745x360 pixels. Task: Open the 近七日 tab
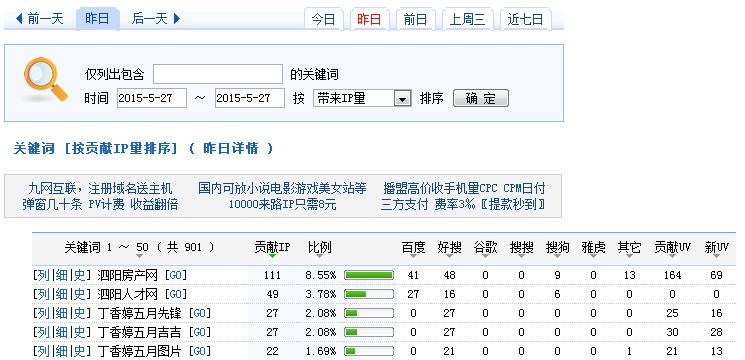pyautogui.click(x=525, y=19)
